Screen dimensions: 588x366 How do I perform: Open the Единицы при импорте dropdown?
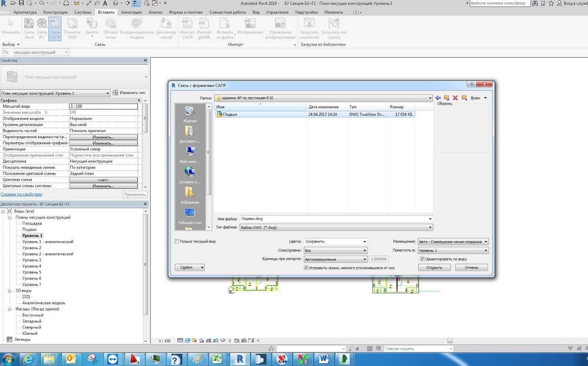(x=336, y=259)
